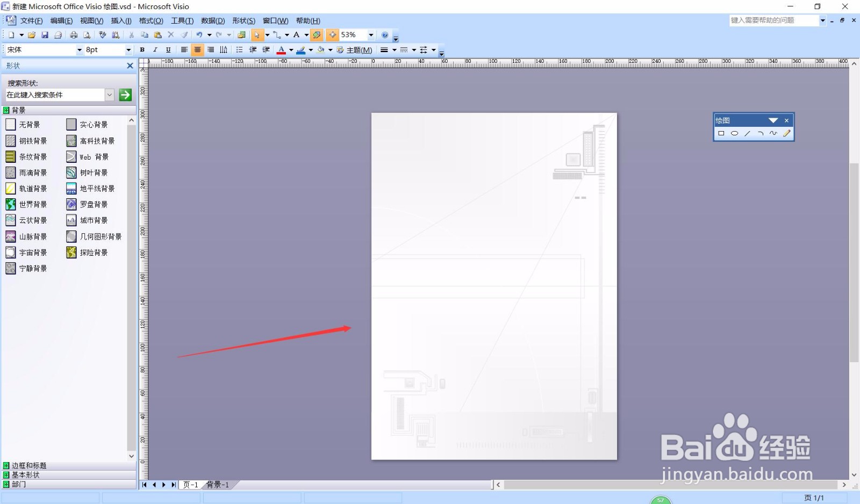Open the font size dropdown showing 8pt
The width and height of the screenshot is (860, 504).
pos(128,50)
